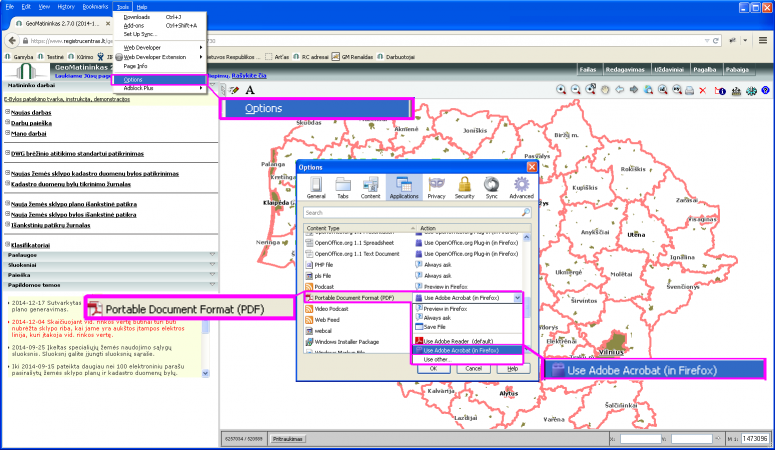The image size is (775, 450).
Task: Open Content pane in Options dialog
Action: (x=370, y=187)
